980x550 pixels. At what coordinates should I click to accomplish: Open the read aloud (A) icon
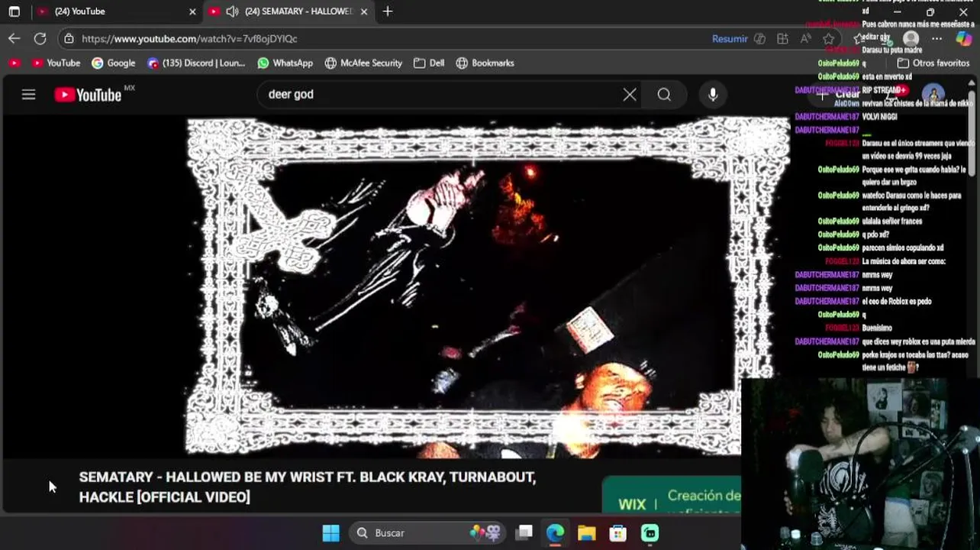(806, 38)
